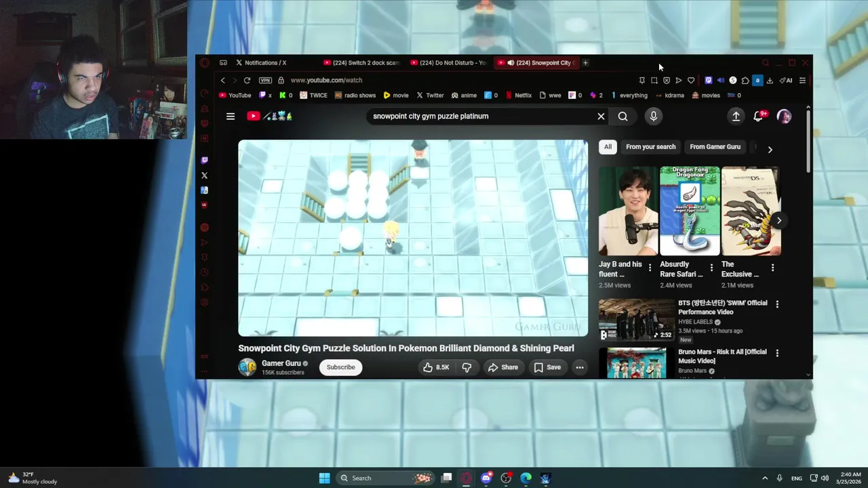Switch to Switch 2 dock scam tab

[362, 63]
